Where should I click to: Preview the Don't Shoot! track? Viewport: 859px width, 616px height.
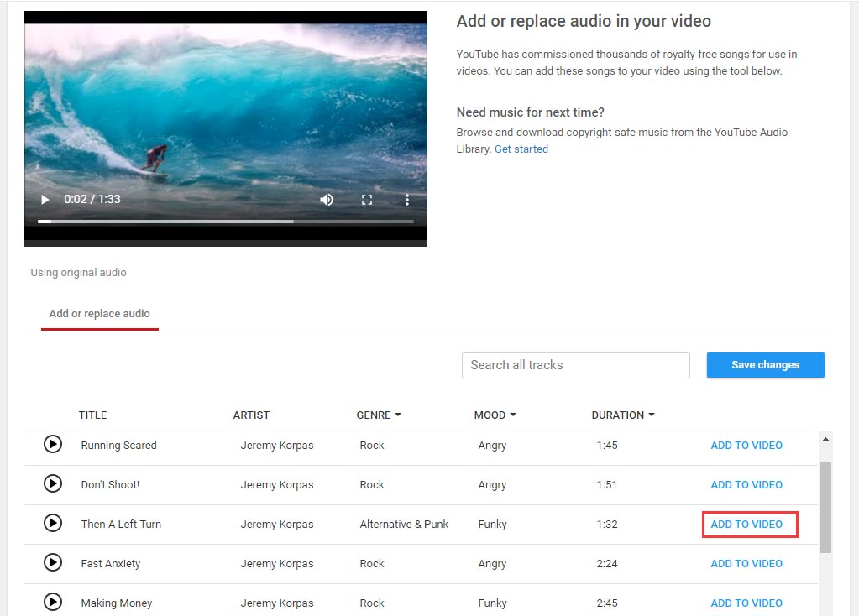pos(53,483)
